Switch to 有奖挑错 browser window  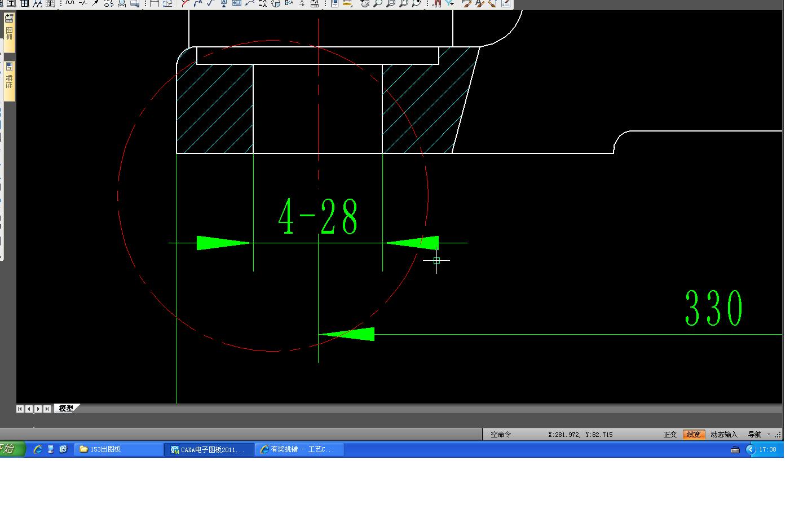click(x=300, y=450)
